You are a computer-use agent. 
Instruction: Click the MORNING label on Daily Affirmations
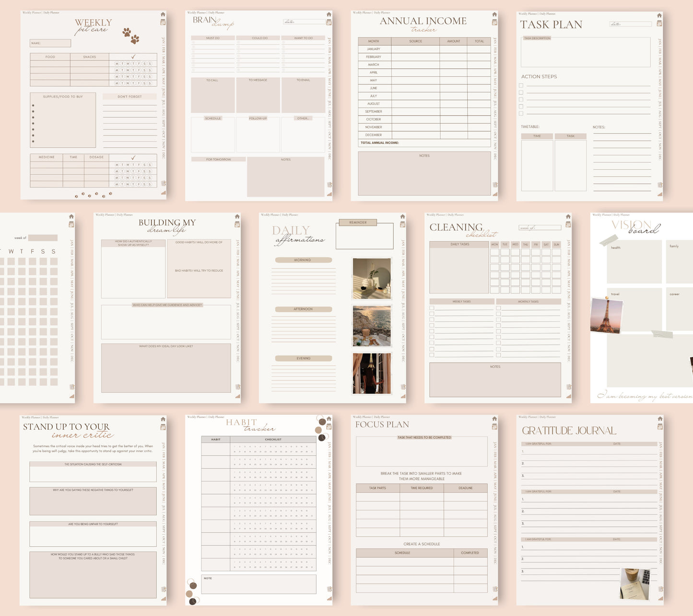(303, 260)
